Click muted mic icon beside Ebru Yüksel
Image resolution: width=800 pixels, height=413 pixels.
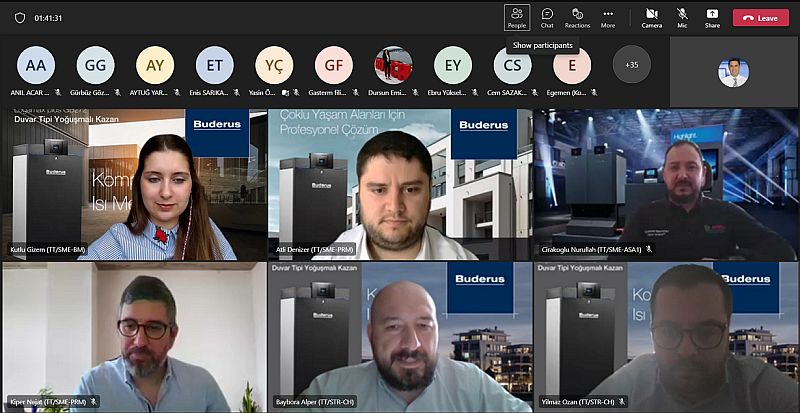[x=475, y=92]
